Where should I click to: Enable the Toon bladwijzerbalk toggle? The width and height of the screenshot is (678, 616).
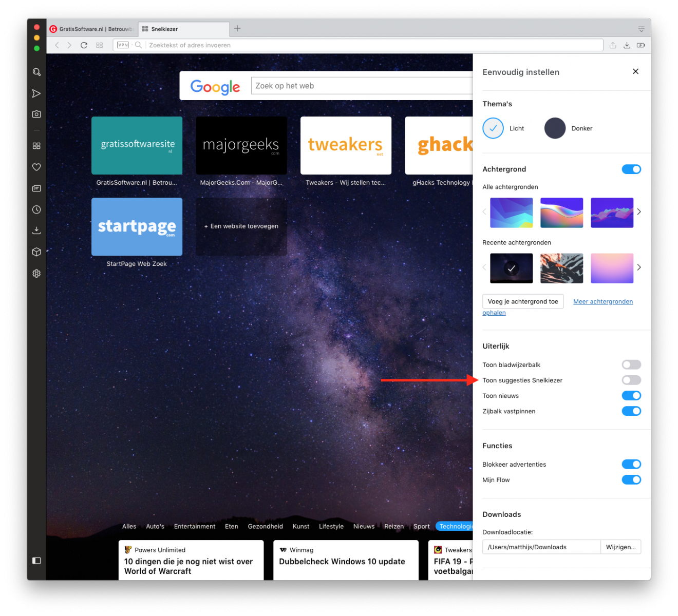631,365
